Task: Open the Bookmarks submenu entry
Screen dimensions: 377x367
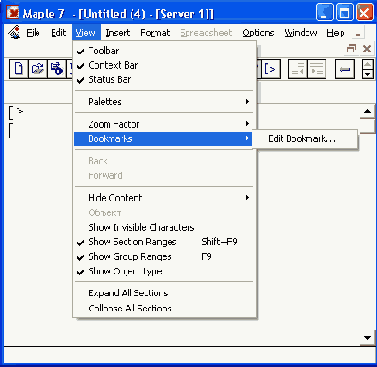Action: tap(163, 139)
